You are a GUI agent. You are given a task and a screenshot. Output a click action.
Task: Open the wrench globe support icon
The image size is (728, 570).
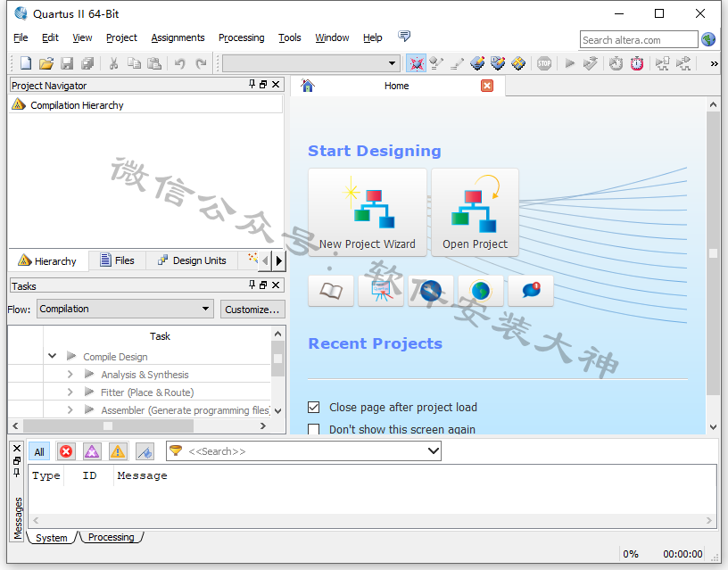(x=431, y=291)
